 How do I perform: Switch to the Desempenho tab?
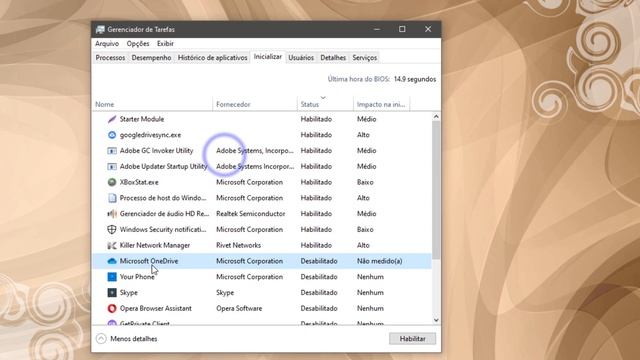pos(151,58)
